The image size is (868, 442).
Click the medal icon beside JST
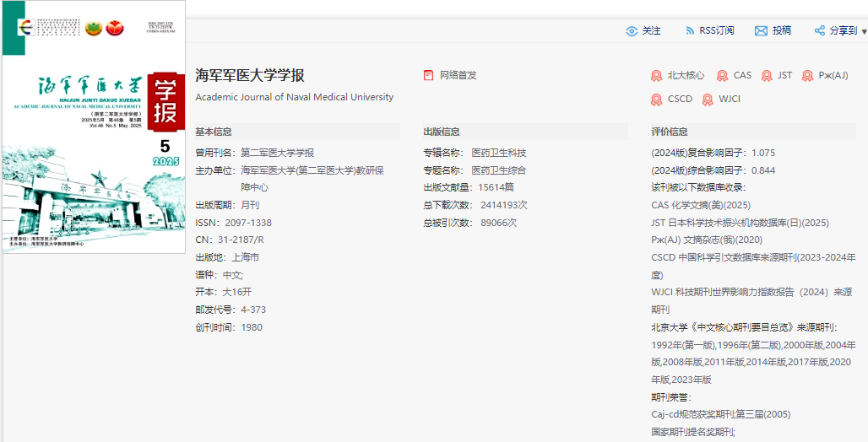tap(767, 76)
